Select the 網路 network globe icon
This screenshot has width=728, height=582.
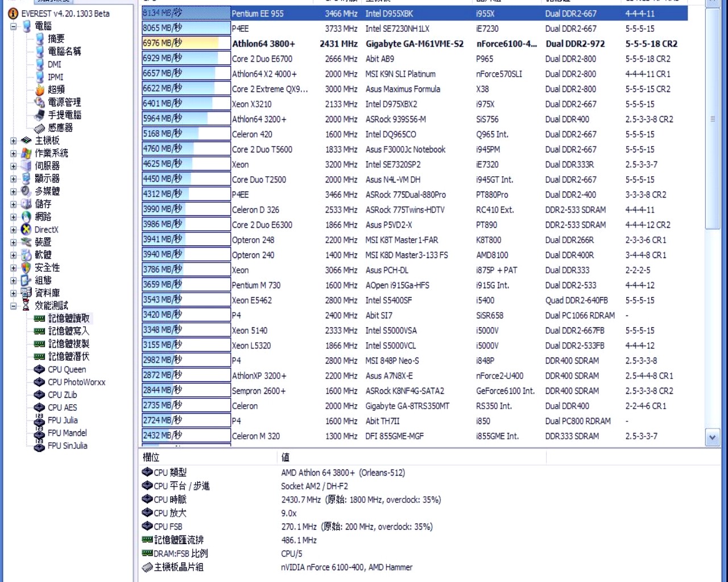(x=26, y=217)
